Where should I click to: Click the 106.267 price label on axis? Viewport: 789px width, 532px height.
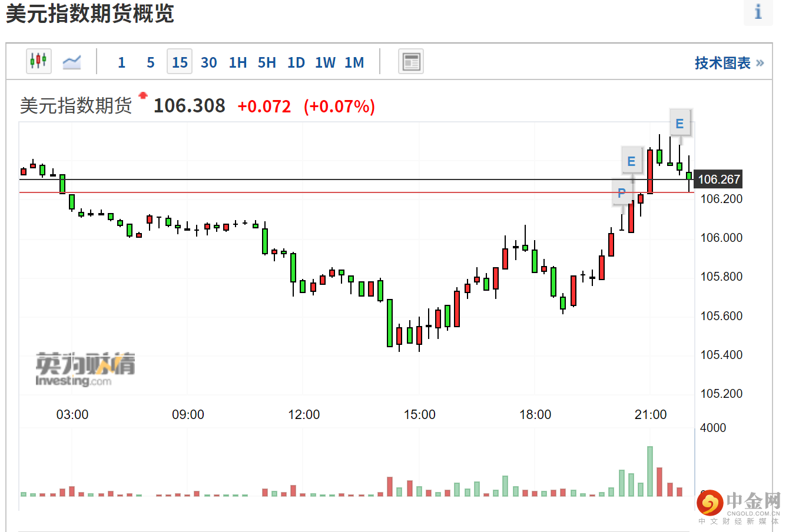point(719,179)
